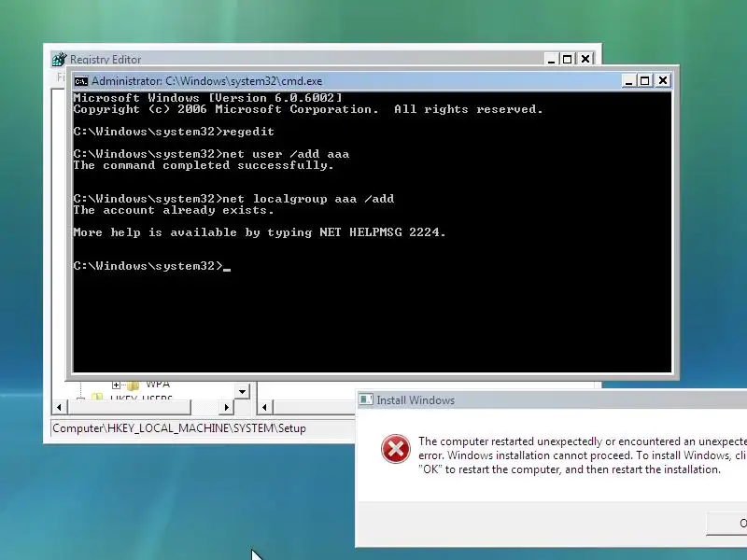747x560 pixels.
Task: Click the NET HELPMSG 2224 help line
Action: point(260,232)
